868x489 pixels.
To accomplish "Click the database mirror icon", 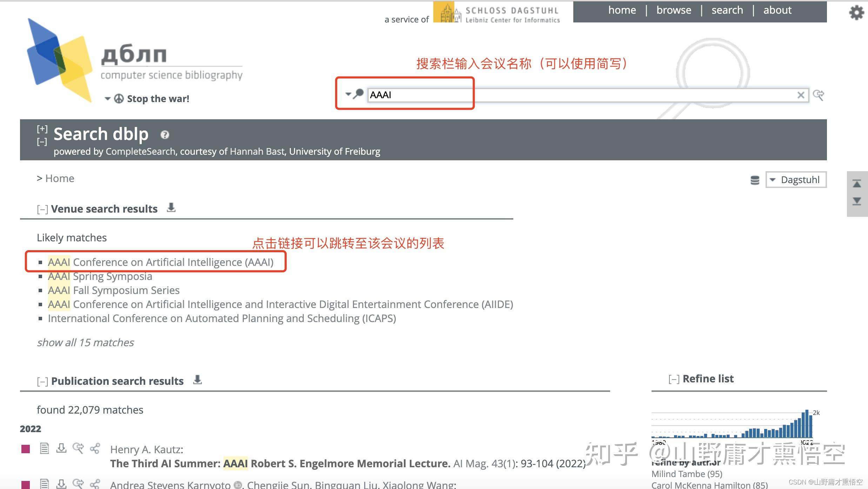I will point(755,180).
